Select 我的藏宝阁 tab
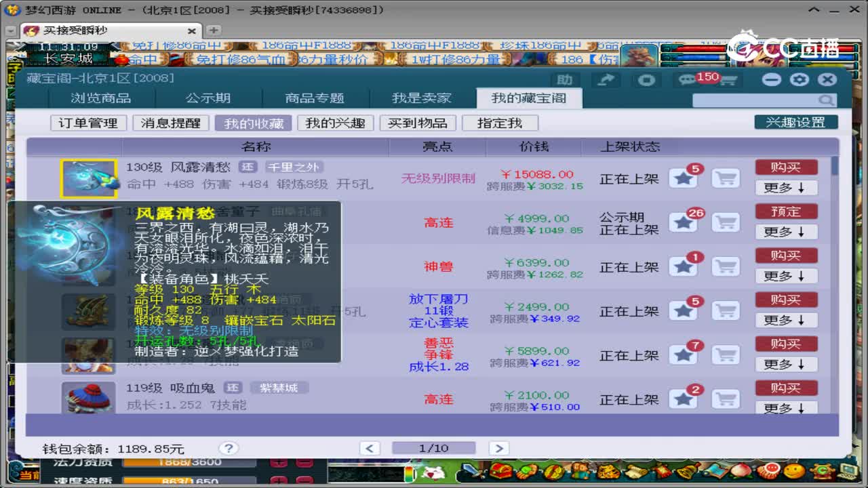The height and width of the screenshot is (488, 868). tap(528, 98)
